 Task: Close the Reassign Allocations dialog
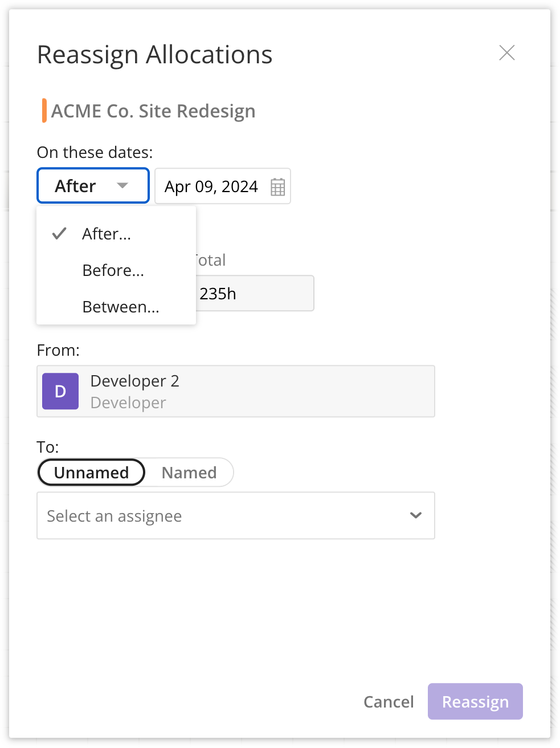click(x=506, y=53)
